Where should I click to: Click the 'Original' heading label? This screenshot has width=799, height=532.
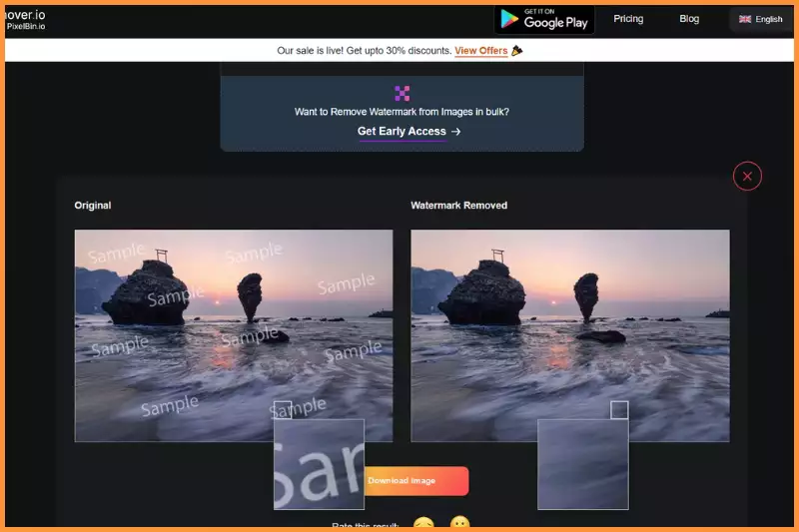point(93,206)
